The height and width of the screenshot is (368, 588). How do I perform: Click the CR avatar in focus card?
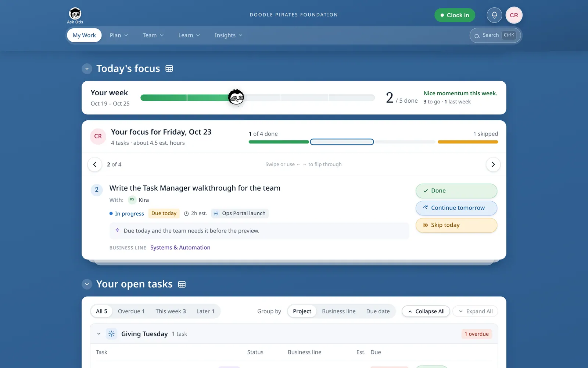tap(98, 137)
